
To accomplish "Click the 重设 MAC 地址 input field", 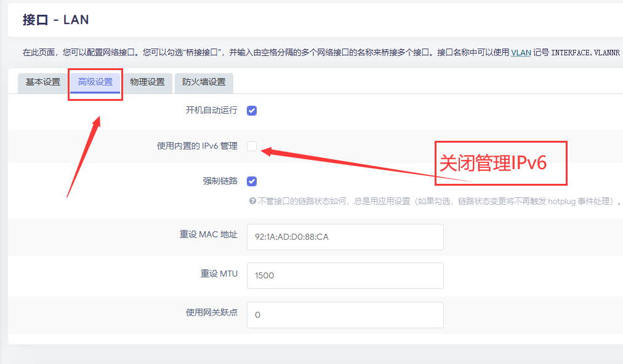I will [345, 237].
